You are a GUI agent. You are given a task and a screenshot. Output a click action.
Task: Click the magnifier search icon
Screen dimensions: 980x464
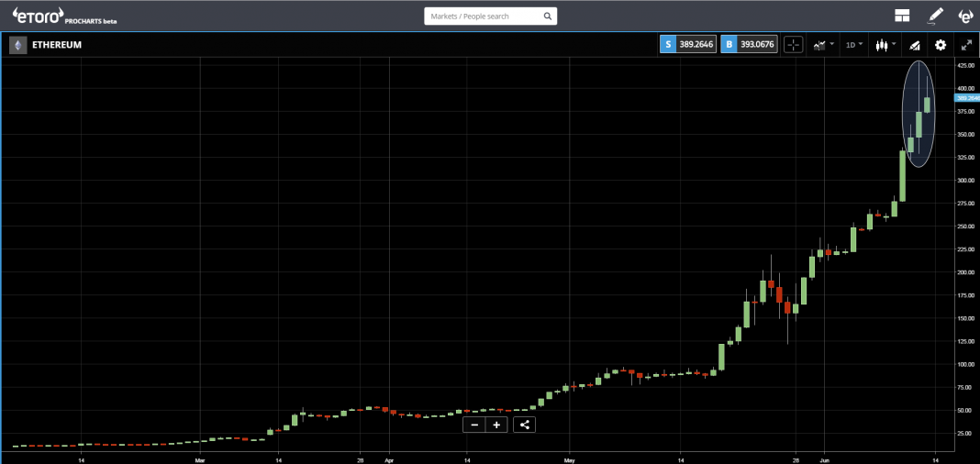[547, 17]
